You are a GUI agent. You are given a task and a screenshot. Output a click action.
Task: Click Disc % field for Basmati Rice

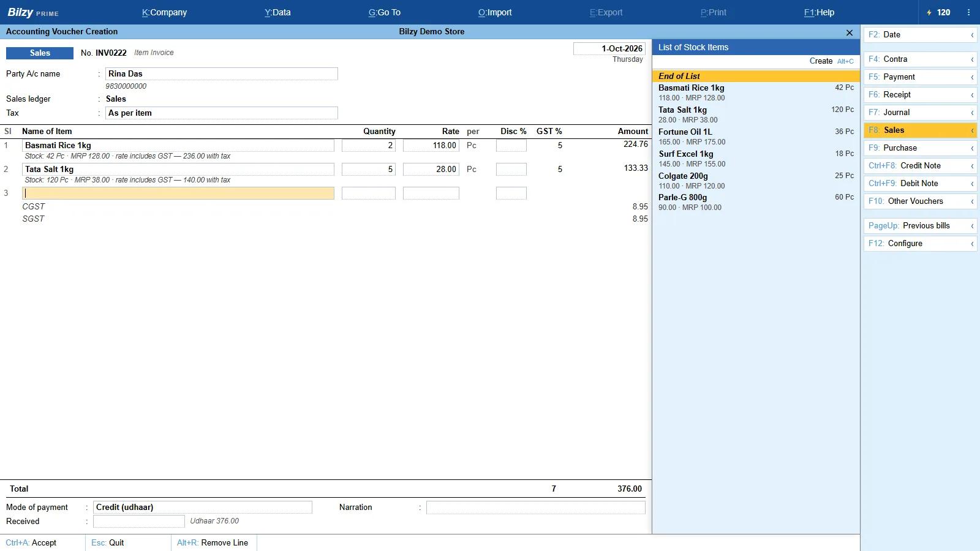(x=511, y=145)
